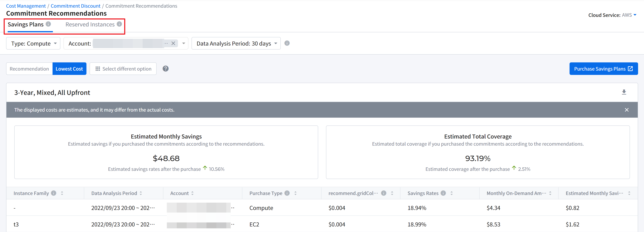Viewport: 644px width, 232px height.
Task: Click info icon beside Reserved Instances tab
Action: click(x=120, y=24)
